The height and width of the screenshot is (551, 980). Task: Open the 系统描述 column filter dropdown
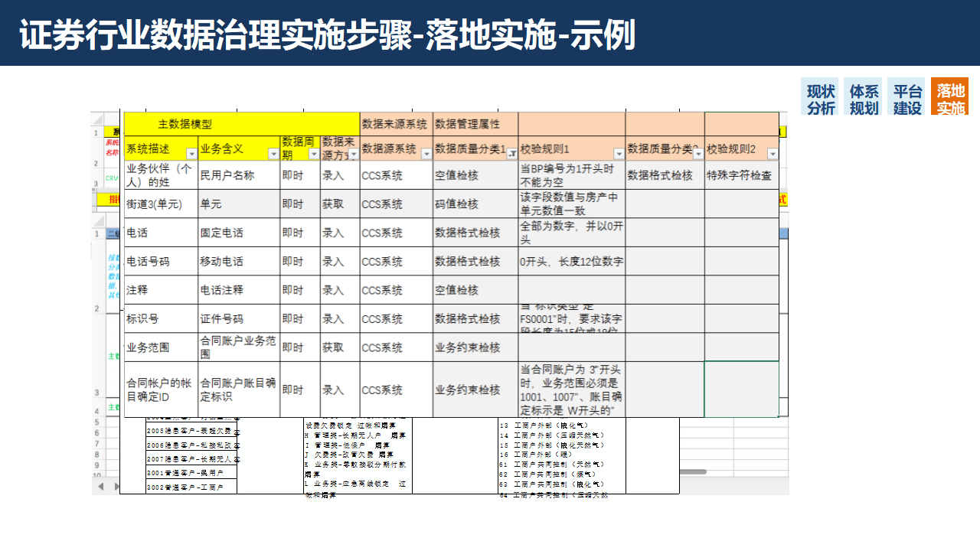(x=191, y=154)
